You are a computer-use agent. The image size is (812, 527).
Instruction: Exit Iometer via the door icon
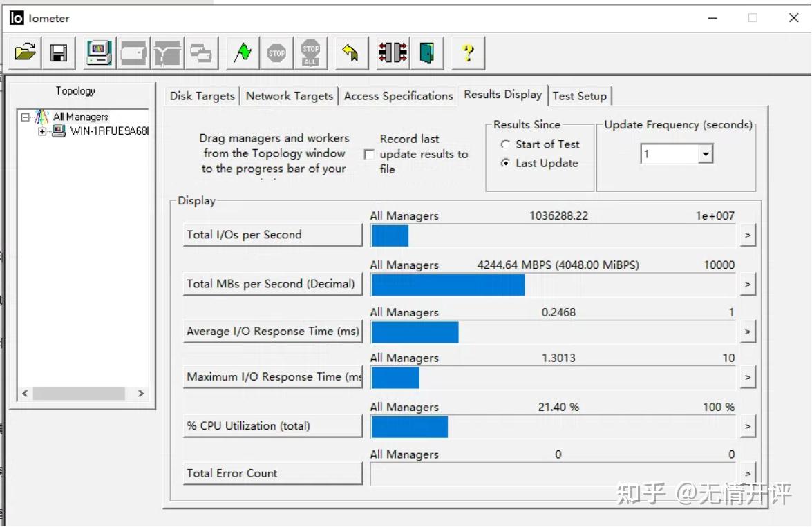point(426,52)
